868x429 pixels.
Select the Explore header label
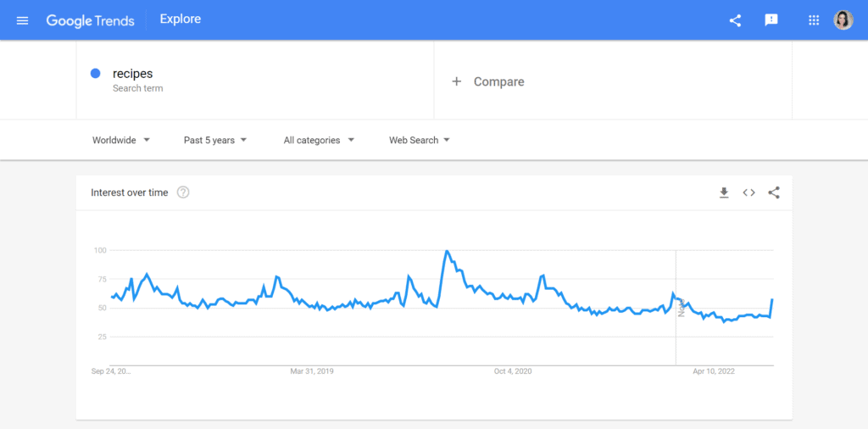point(181,19)
